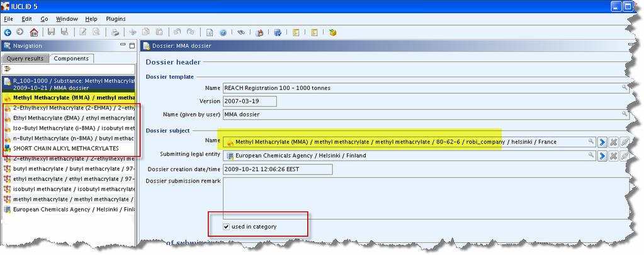Click the Dossier creation date/time field
The width and height of the screenshot is (644, 255).
pos(278,169)
